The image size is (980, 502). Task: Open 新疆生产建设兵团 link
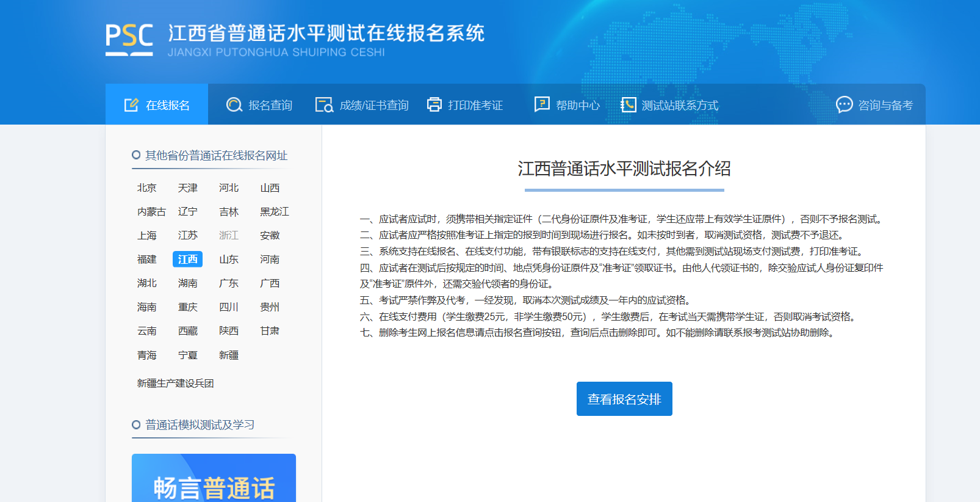(x=175, y=383)
